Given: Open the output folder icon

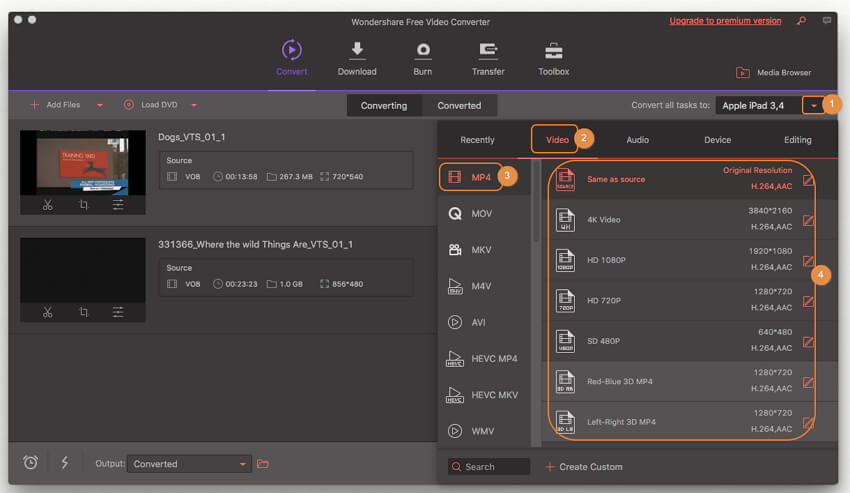Looking at the screenshot, I should [x=264, y=464].
